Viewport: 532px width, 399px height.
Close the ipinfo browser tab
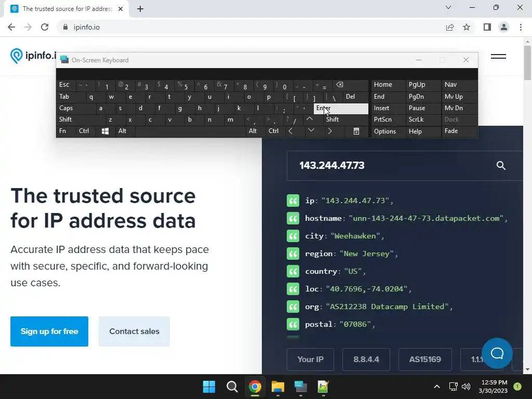[x=121, y=9]
